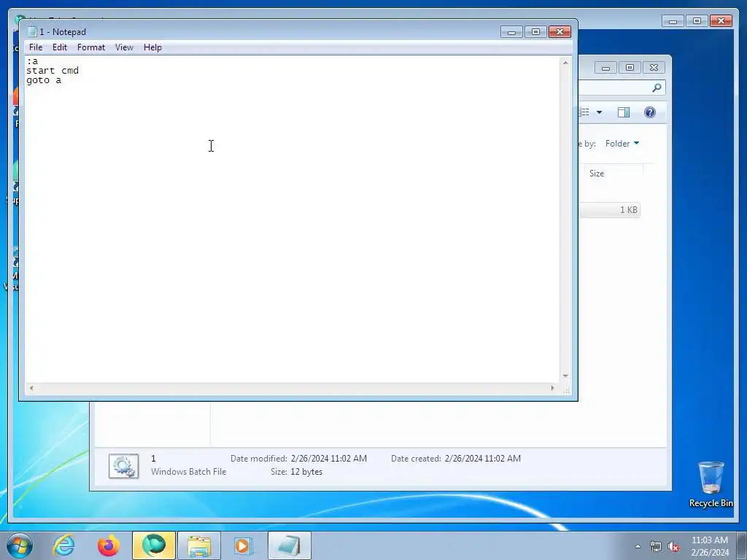Open Explorer help with the question mark icon
Image resolution: width=747 pixels, height=560 pixels.
click(650, 112)
